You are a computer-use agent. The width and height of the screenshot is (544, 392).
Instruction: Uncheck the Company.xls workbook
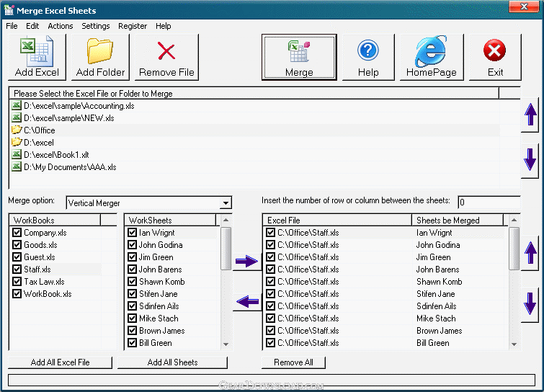coord(17,233)
